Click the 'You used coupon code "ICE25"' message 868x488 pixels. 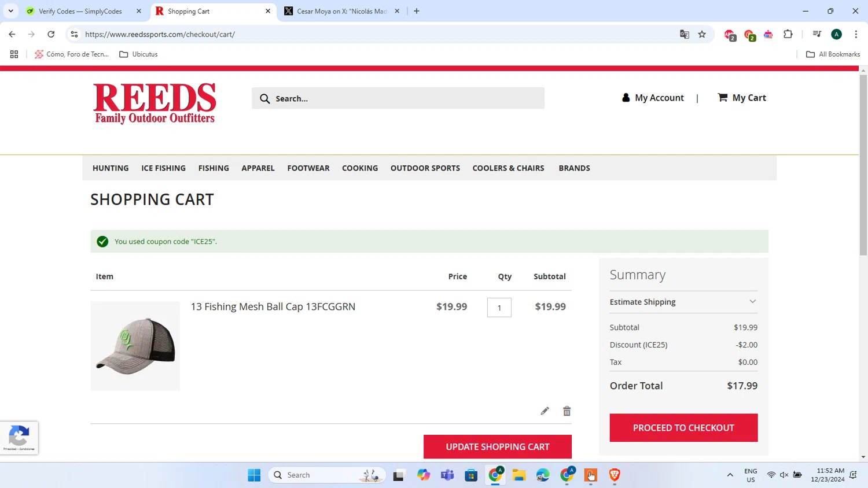[x=165, y=242]
